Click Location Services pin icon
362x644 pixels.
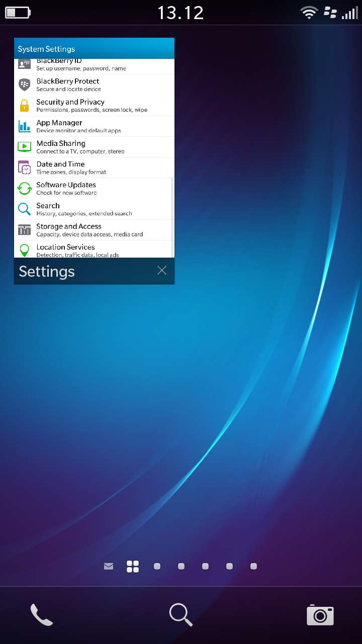pyautogui.click(x=24, y=251)
